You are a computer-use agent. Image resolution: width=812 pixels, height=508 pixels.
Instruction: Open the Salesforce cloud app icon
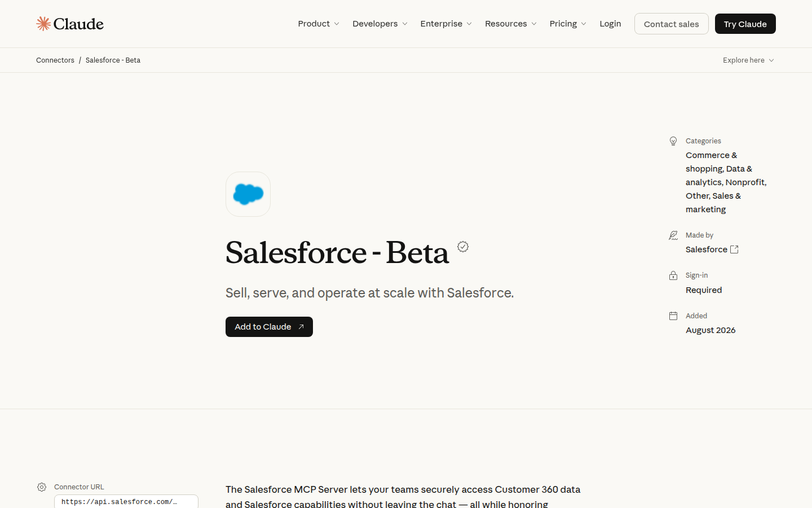pos(248,194)
